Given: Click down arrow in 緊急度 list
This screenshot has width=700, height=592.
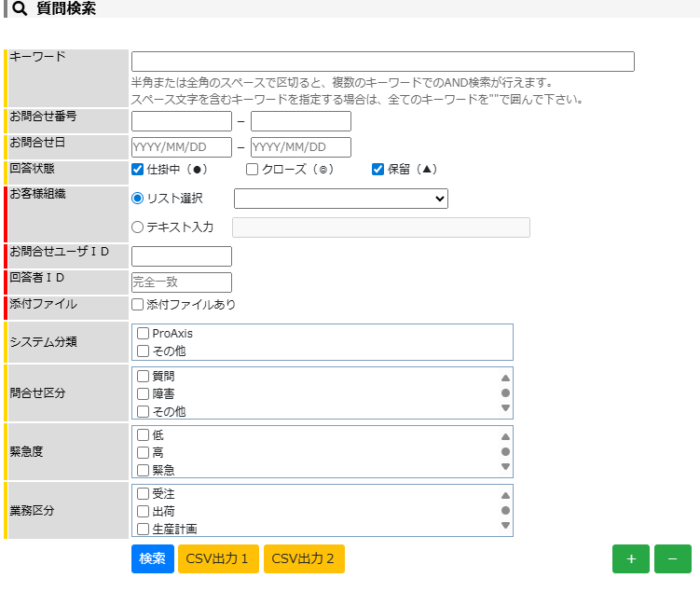Looking at the screenshot, I should tap(505, 467).
